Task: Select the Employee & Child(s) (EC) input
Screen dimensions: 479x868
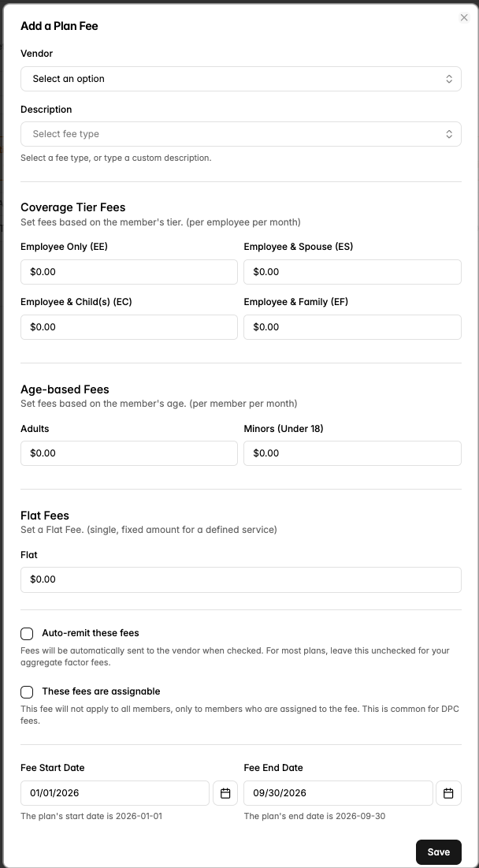Action: coord(129,327)
